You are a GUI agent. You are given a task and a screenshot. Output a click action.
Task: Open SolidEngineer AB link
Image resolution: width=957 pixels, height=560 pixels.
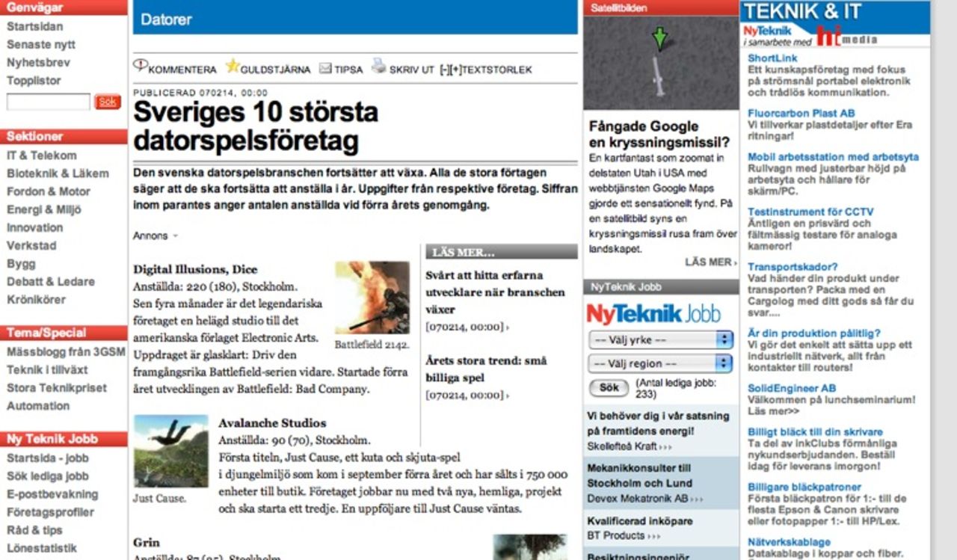click(792, 389)
